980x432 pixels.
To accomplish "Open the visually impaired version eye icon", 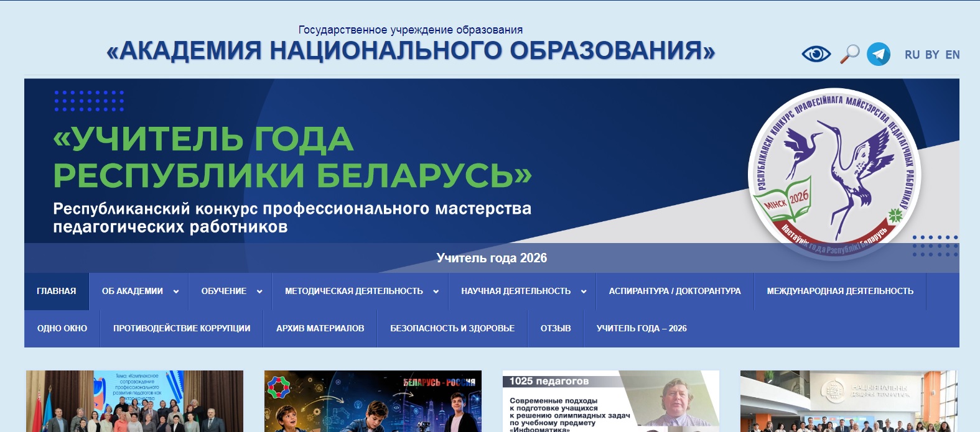I will [x=816, y=54].
